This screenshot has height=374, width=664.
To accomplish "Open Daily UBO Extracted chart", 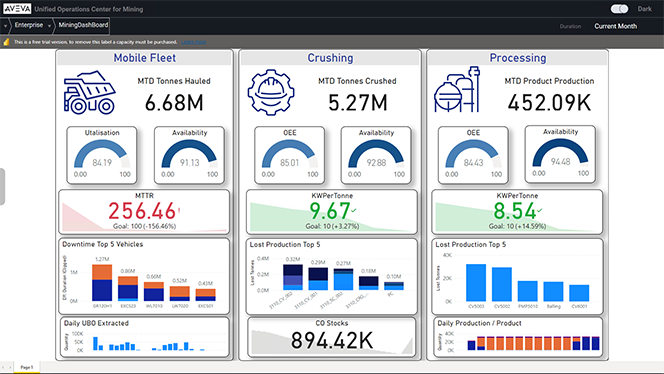I will coord(144,337).
